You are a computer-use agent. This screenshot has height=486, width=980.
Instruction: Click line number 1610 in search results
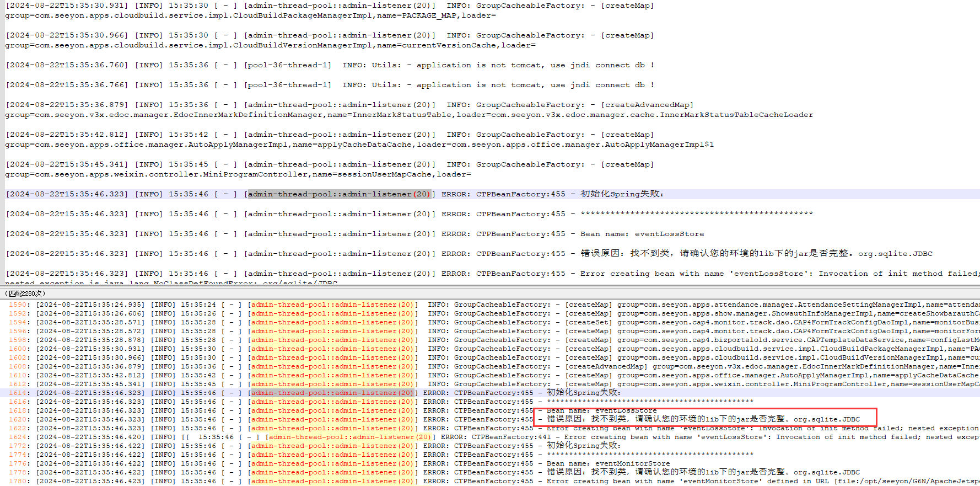18,375
